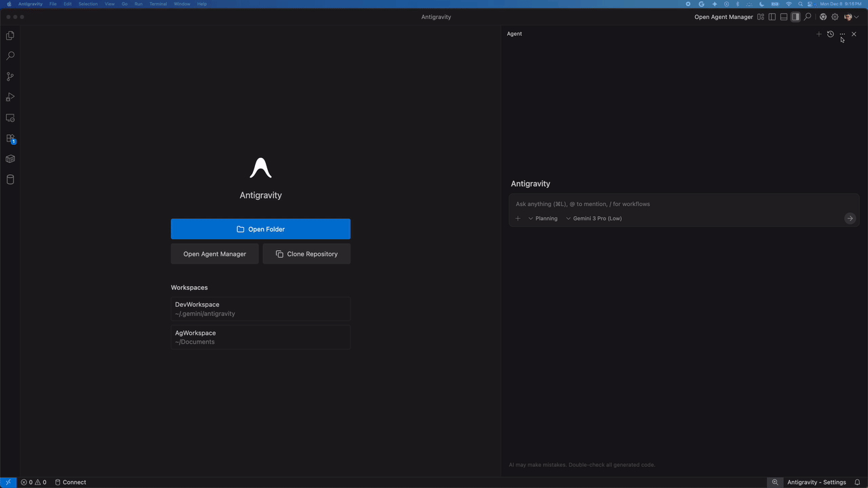This screenshot has height=488, width=868.
Task: Open the Extensions icon with badge
Action: pos(10,138)
